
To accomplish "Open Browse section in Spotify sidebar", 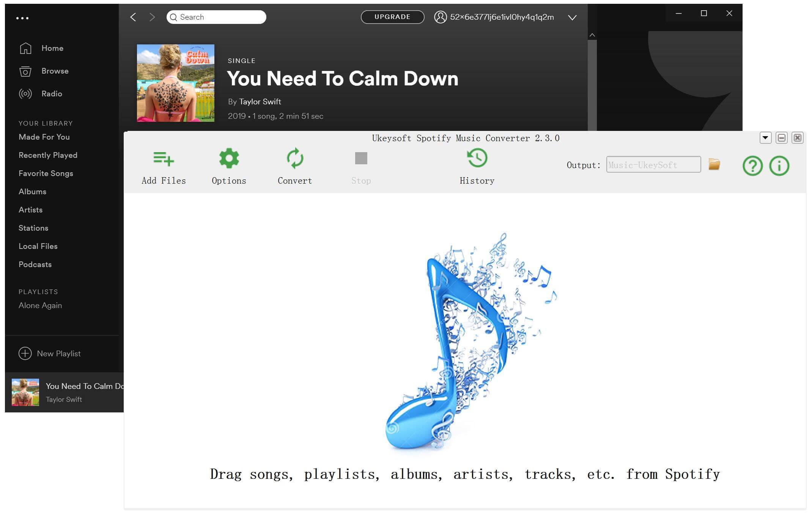I will click(x=56, y=71).
